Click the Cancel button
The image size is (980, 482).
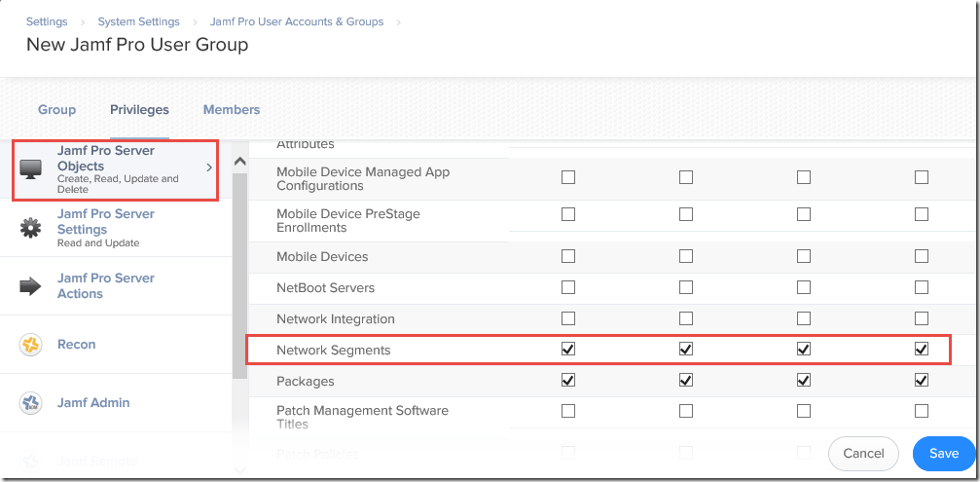[x=863, y=453]
